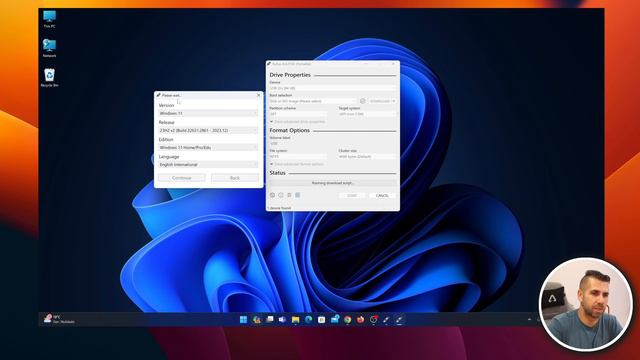Open the arrow beside the DOWNLOAD button
This screenshot has height=360, width=640.
tap(393, 101)
